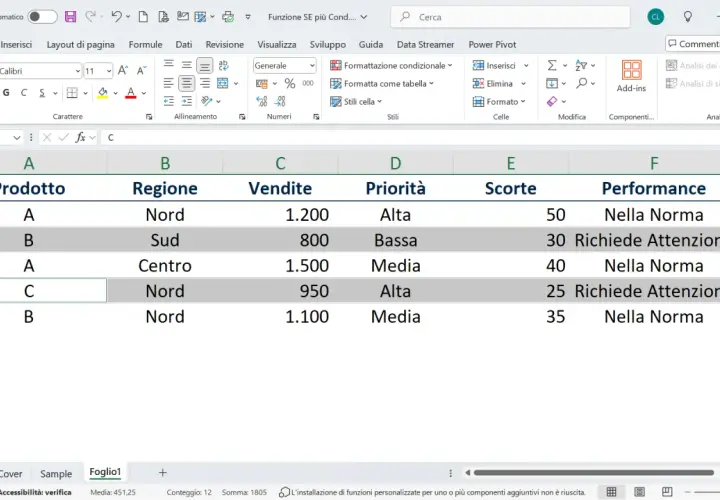Click the AutoSum sigma icon
This screenshot has height=500, width=720.
point(552,65)
